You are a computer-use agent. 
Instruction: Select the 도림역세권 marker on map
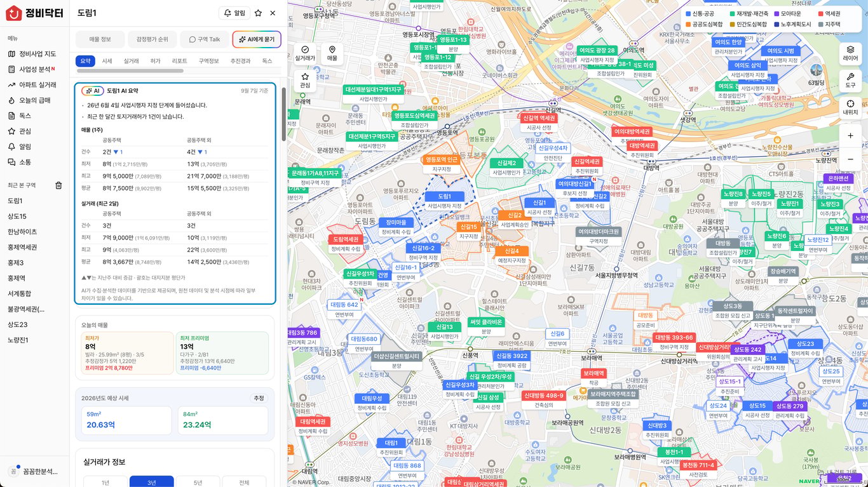click(346, 244)
